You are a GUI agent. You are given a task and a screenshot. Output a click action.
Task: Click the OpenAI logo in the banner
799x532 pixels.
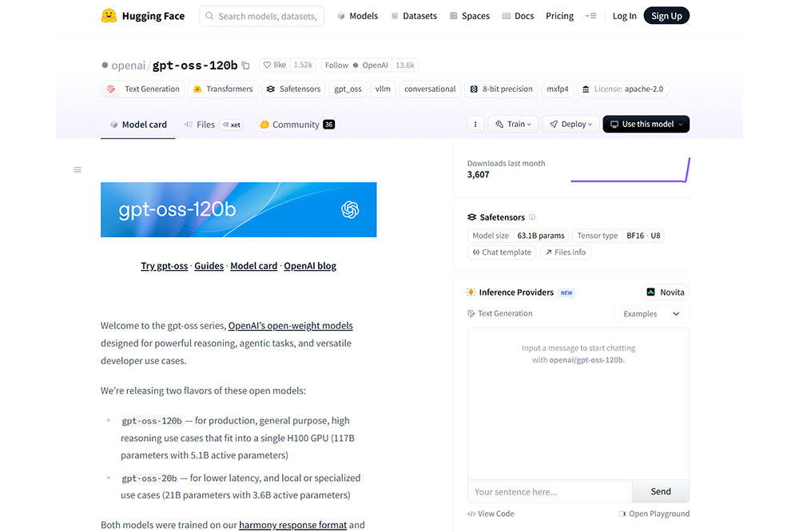point(350,209)
